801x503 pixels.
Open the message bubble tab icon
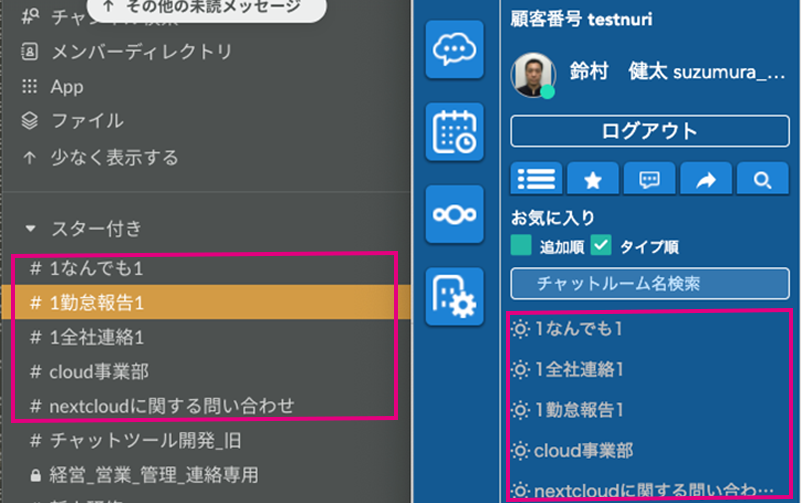click(x=650, y=180)
